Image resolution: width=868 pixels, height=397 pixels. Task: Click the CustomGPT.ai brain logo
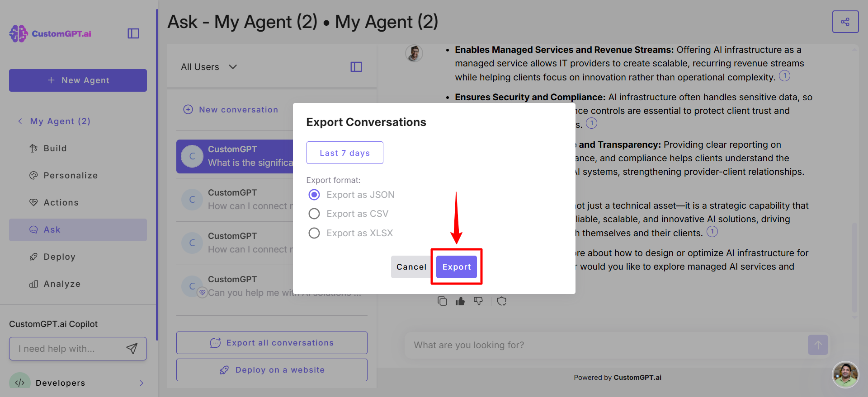(x=19, y=33)
